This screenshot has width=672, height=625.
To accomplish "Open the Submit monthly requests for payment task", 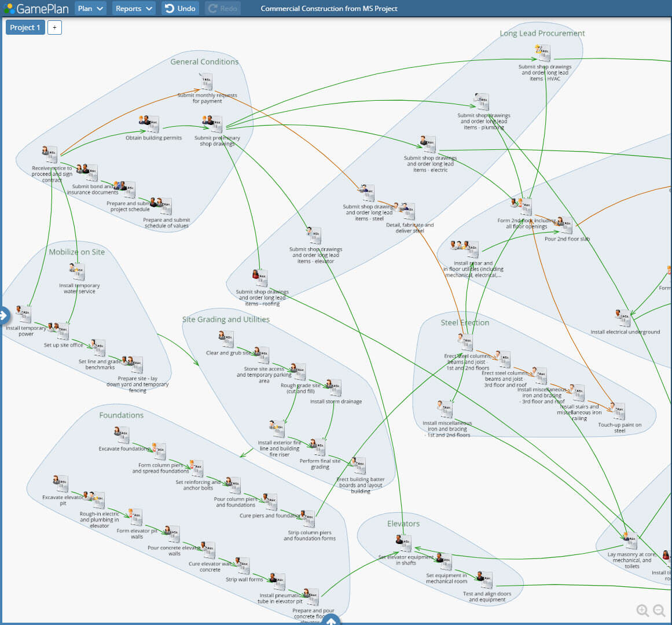I will 206,81.
